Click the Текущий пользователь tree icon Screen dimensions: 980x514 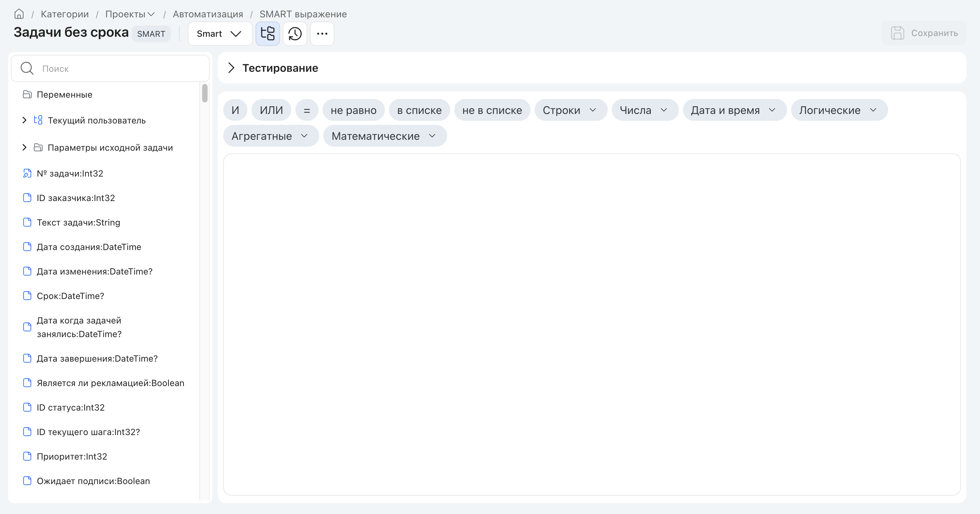tap(38, 120)
